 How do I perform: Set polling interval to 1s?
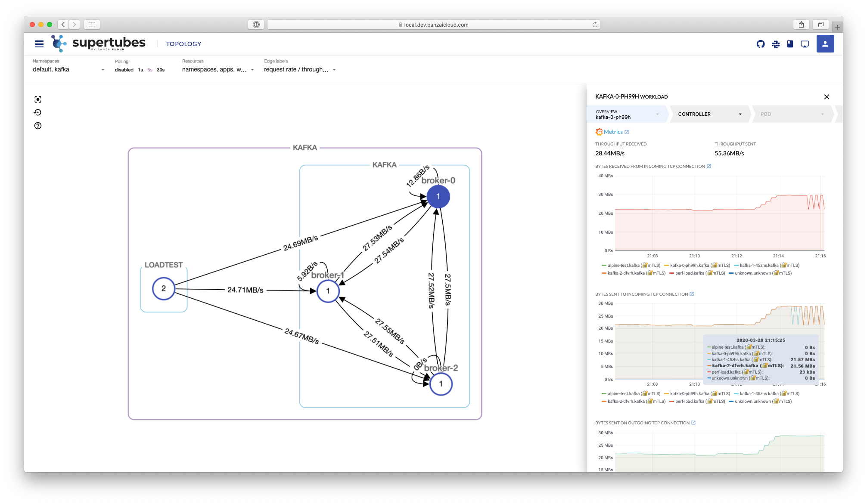140,70
